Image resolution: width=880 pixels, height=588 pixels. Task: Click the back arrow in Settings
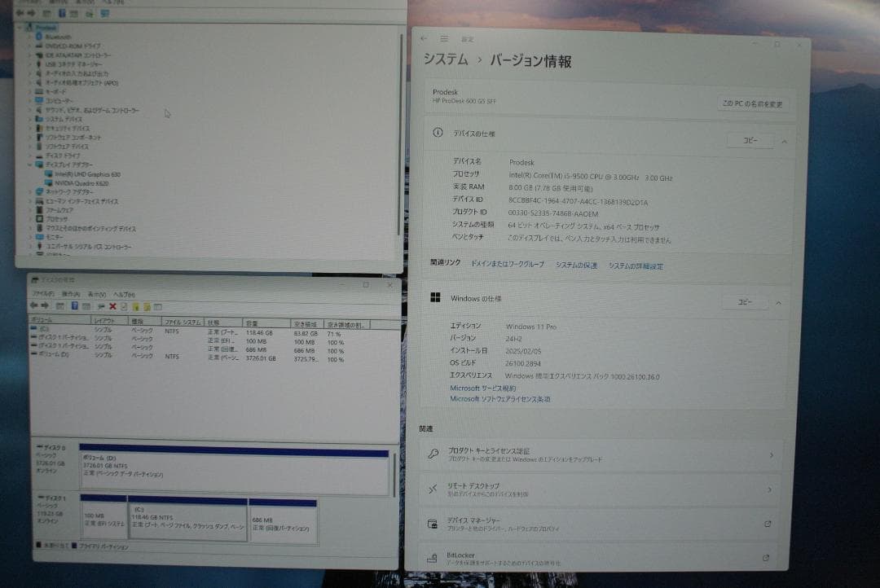tap(423, 37)
